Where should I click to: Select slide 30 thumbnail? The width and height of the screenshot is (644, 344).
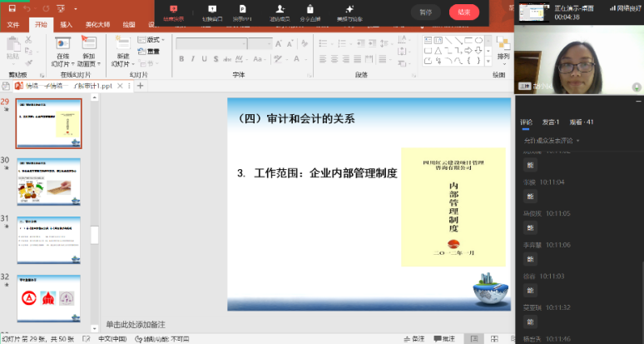pos(49,179)
